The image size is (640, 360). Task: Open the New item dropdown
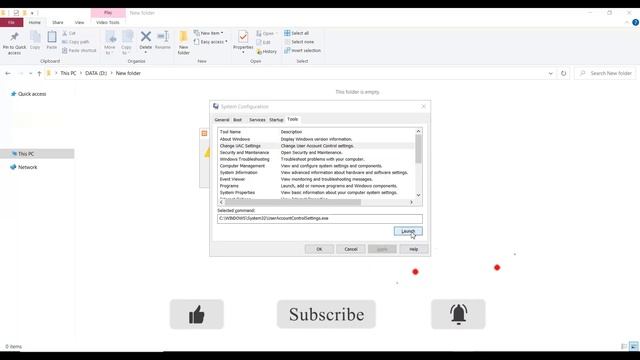209,33
